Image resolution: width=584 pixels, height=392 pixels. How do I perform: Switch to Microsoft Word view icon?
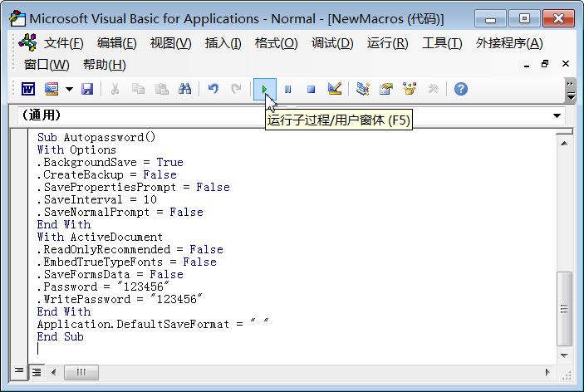pos(27,89)
